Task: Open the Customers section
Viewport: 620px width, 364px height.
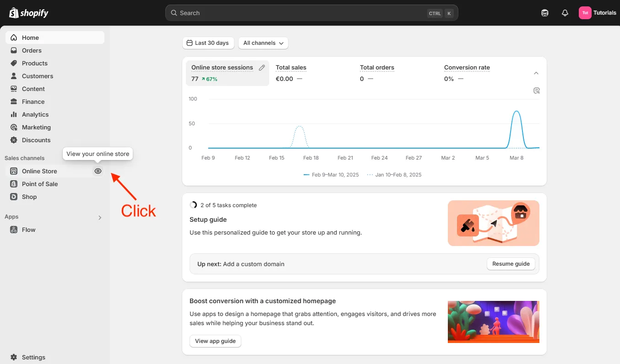Action: (37, 76)
